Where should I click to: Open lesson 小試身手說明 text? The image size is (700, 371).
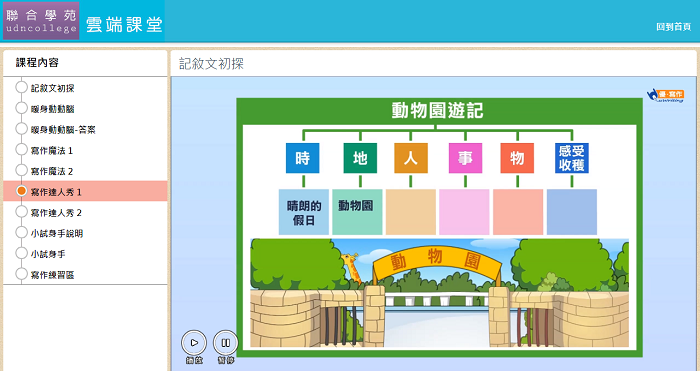tap(57, 233)
